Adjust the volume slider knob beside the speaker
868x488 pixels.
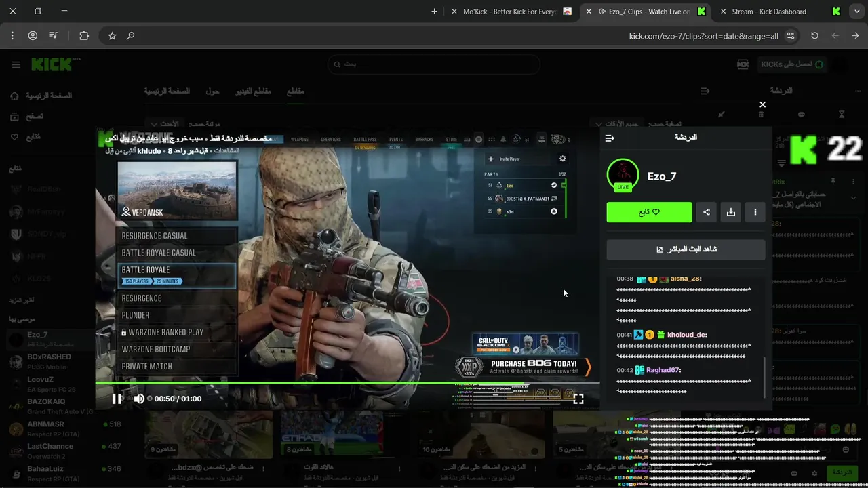pos(149,399)
